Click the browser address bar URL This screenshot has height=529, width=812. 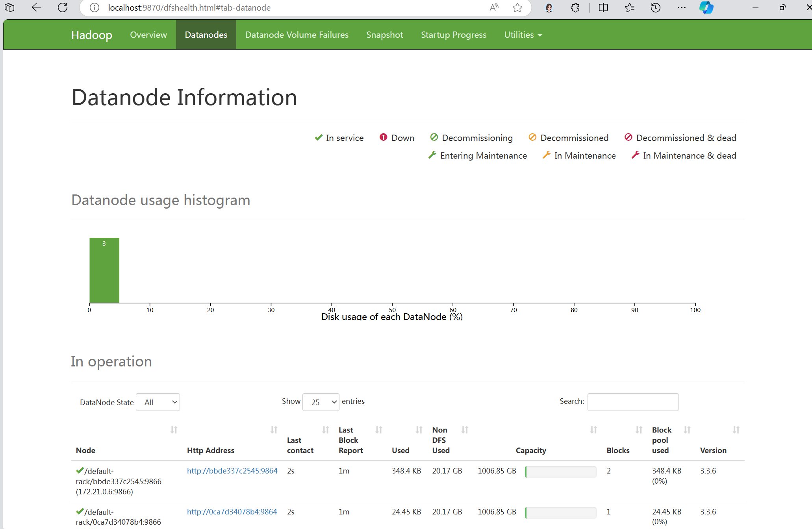(x=189, y=7)
